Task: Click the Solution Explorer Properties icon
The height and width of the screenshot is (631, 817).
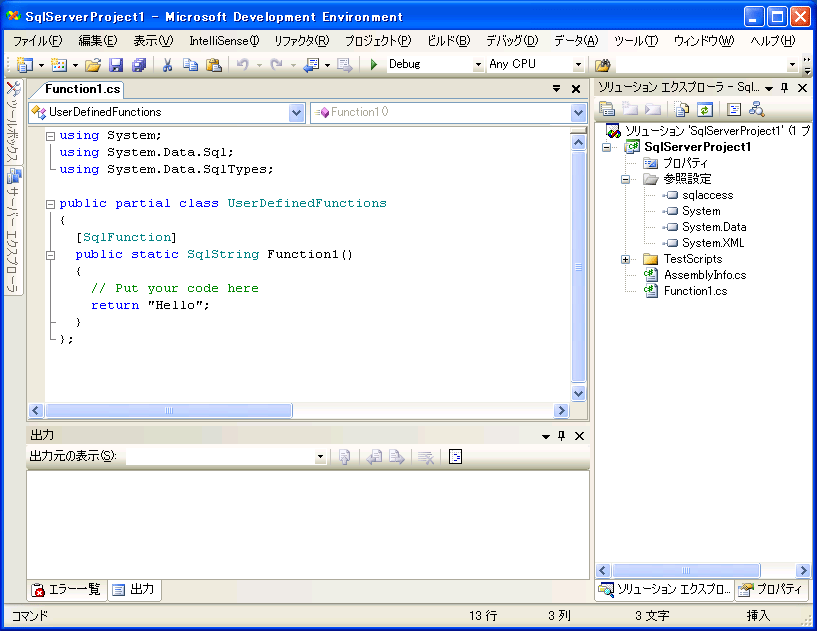Action: (x=606, y=109)
